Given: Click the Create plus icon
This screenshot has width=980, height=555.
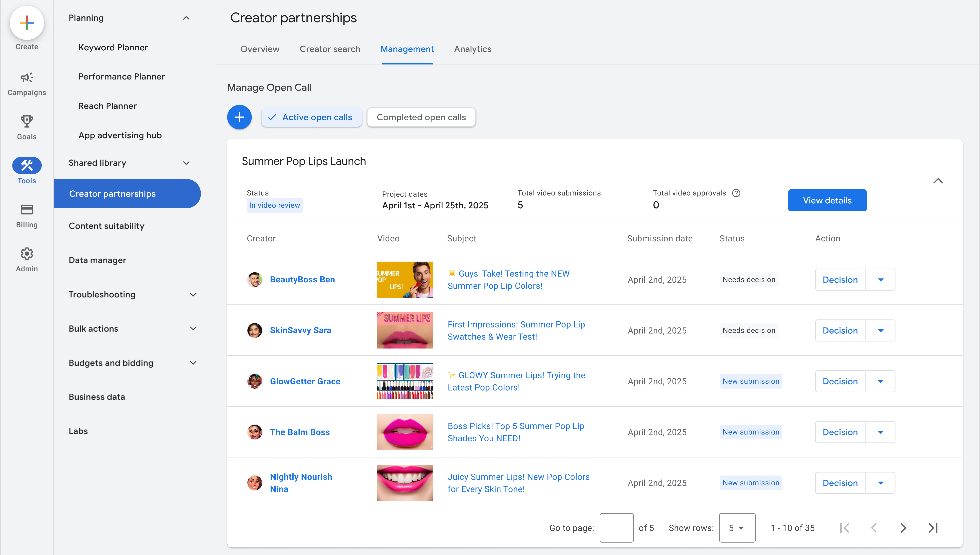Looking at the screenshot, I should (27, 23).
